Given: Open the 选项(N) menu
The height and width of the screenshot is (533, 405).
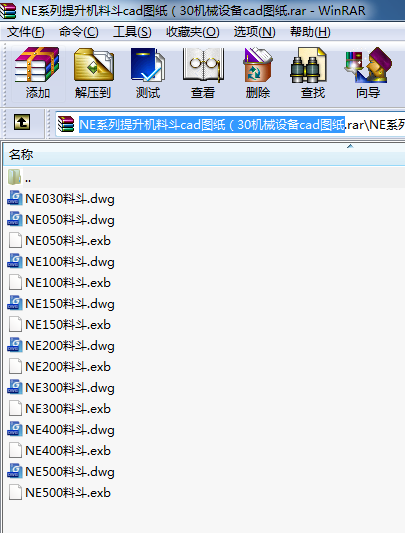Looking at the screenshot, I should [x=254, y=32].
